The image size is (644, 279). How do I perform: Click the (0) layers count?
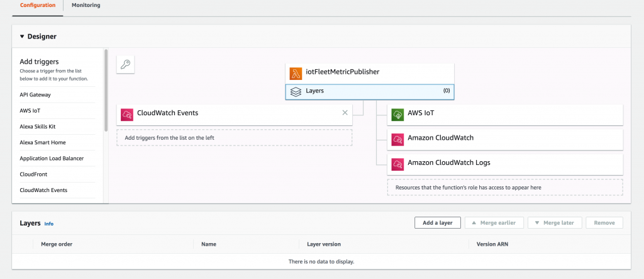(x=447, y=91)
